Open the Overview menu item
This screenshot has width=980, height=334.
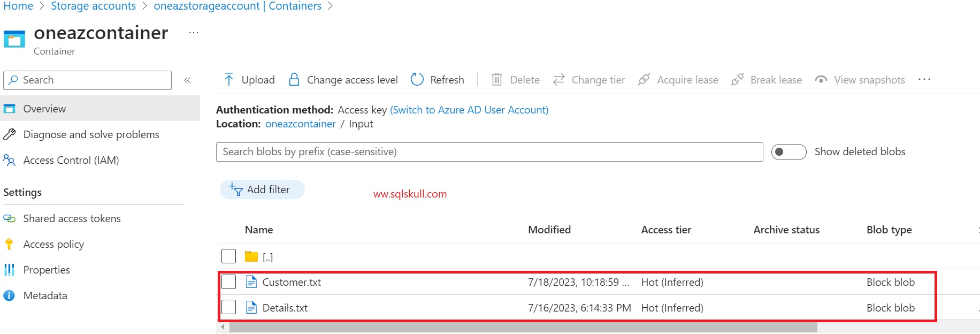100,109
